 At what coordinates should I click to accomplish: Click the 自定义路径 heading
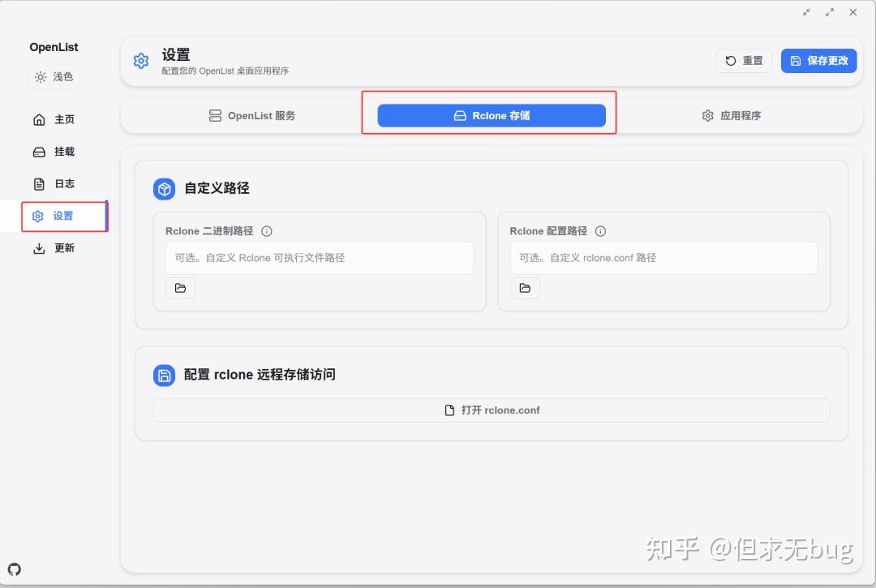coord(217,188)
